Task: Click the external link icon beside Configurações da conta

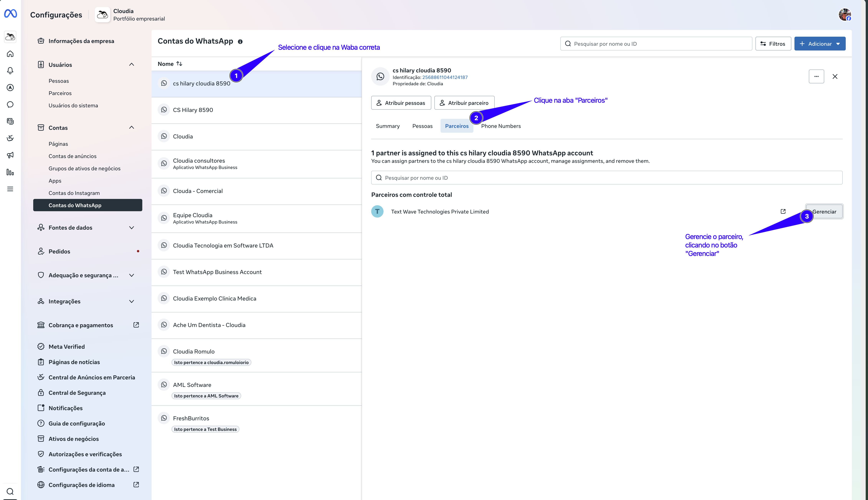Action: [x=136, y=469]
